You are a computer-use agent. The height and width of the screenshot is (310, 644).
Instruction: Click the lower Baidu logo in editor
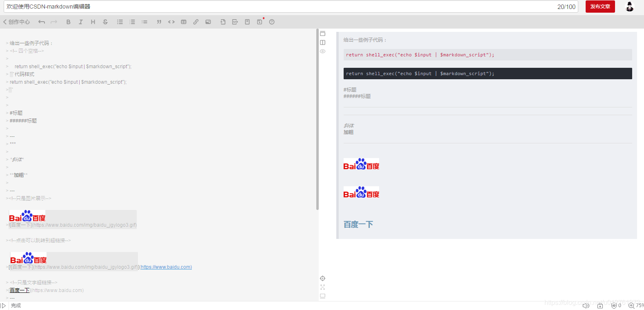28,258
